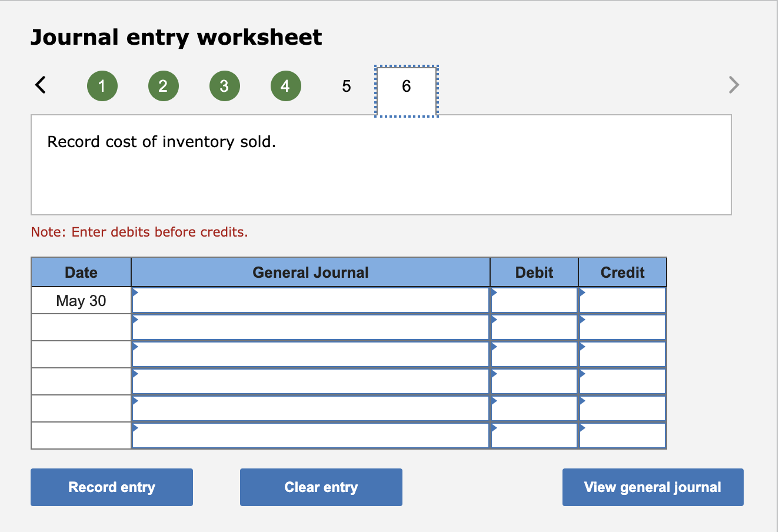
Task: Click the back navigation chevron
Action: click(39, 85)
